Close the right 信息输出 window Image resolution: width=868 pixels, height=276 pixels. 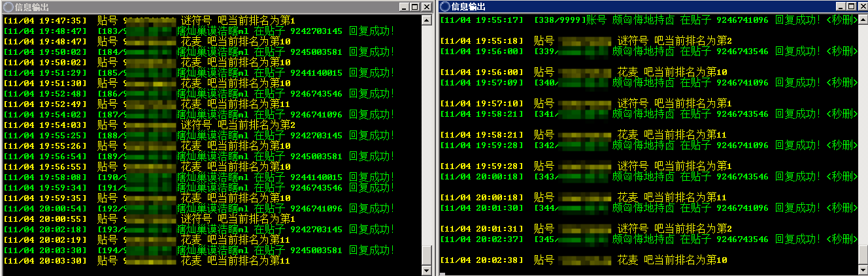click(x=861, y=7)
